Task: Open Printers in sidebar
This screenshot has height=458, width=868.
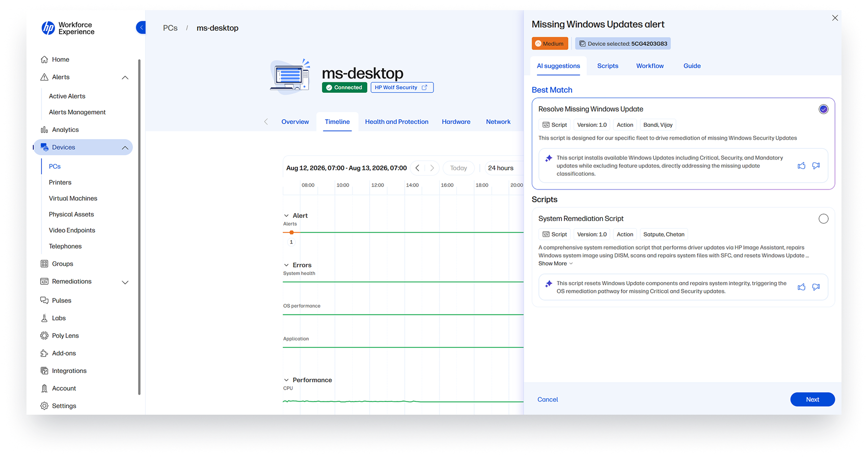Action: coord(60,182)
